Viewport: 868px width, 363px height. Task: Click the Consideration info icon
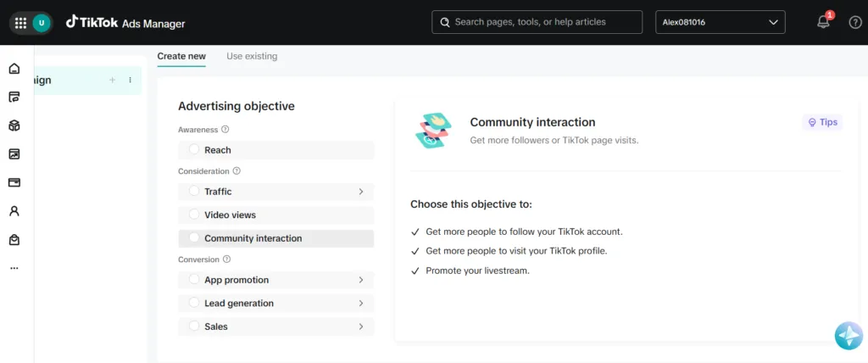(237, 170)
